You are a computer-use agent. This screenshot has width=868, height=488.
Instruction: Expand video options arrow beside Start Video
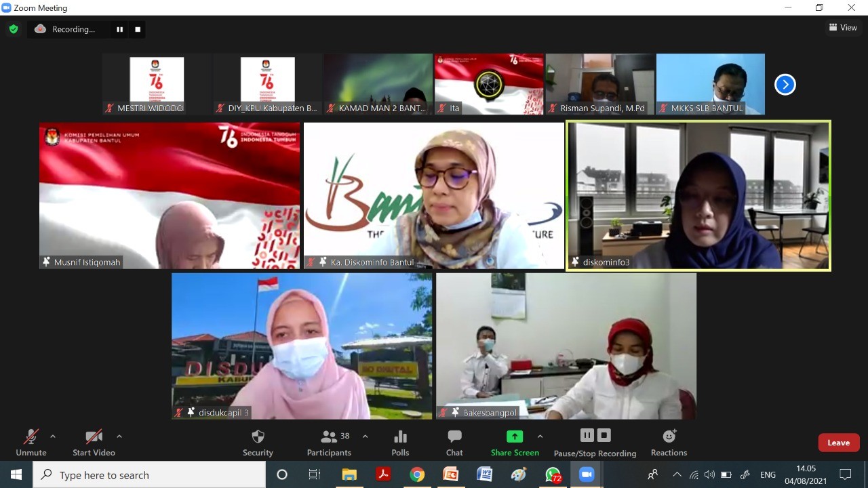(119, 436)
